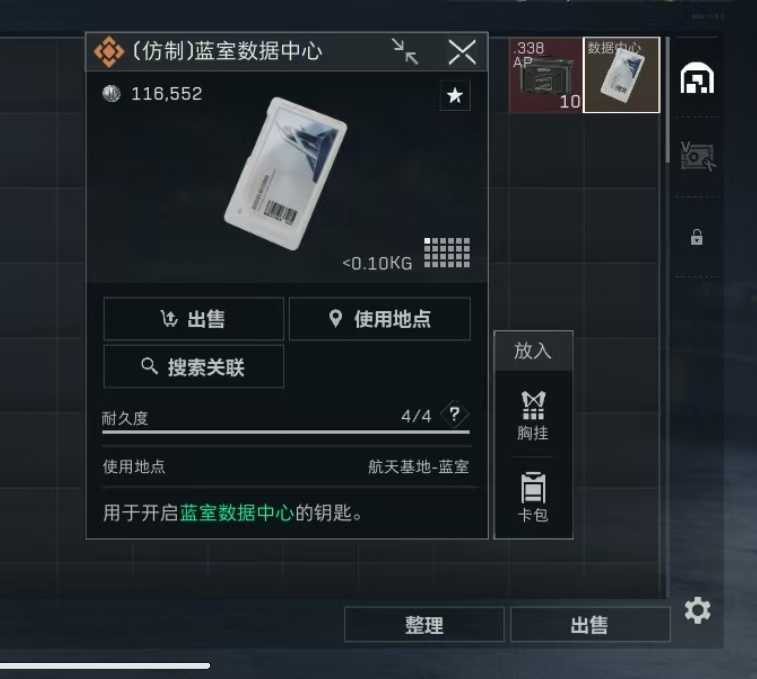Viewport: 757px width, 679px height.
Task: Put item into 胸挂 chest rig
Action: point(533,415)
